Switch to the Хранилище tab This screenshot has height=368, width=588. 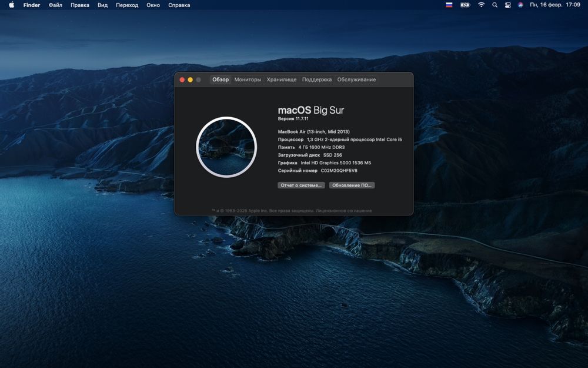[282, 79]
